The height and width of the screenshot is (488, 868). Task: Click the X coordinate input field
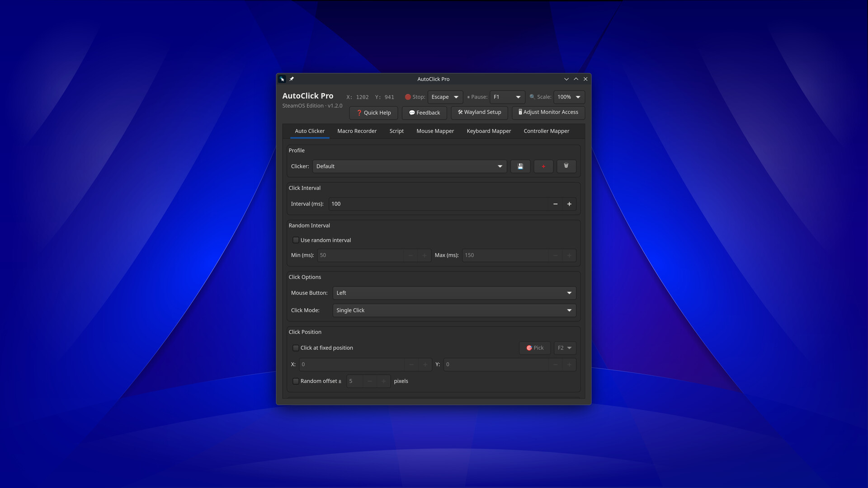(352, 365)
